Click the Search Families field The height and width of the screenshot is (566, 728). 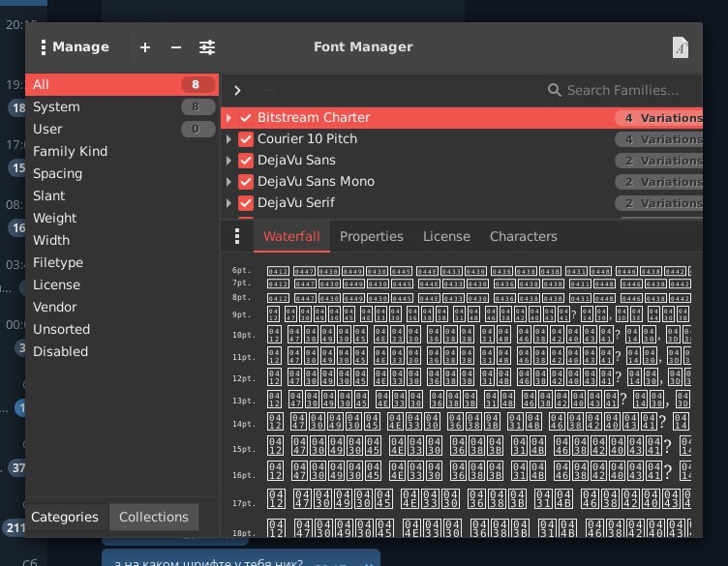point(620,90)
